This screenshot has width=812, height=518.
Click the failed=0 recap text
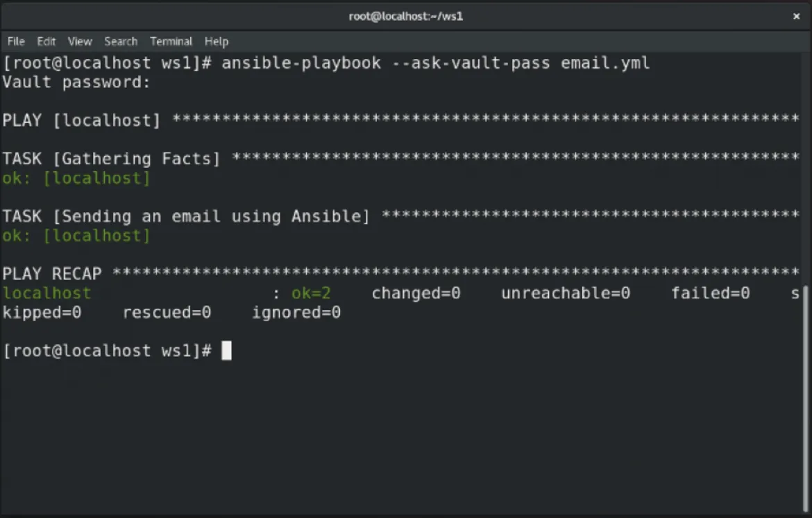click(710, 293)
